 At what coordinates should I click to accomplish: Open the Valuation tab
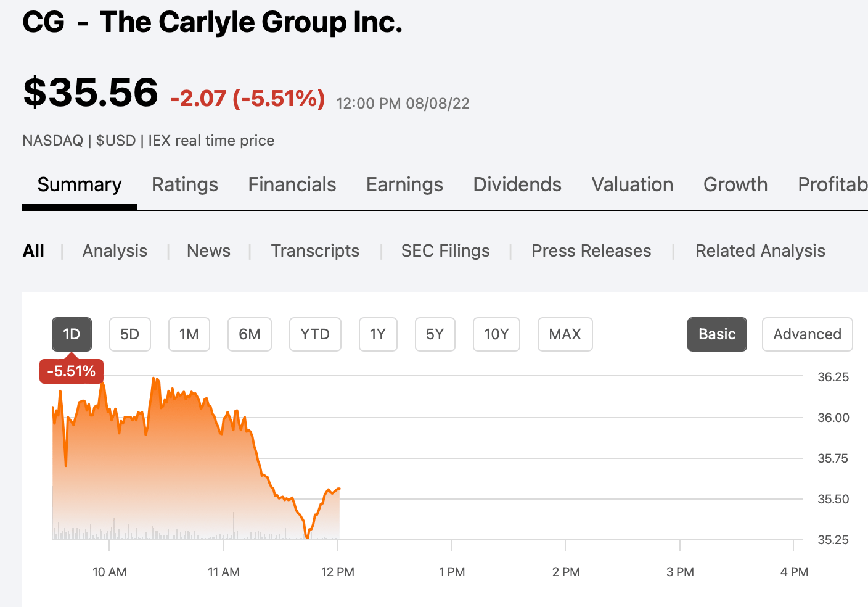(x=632, y=184)
